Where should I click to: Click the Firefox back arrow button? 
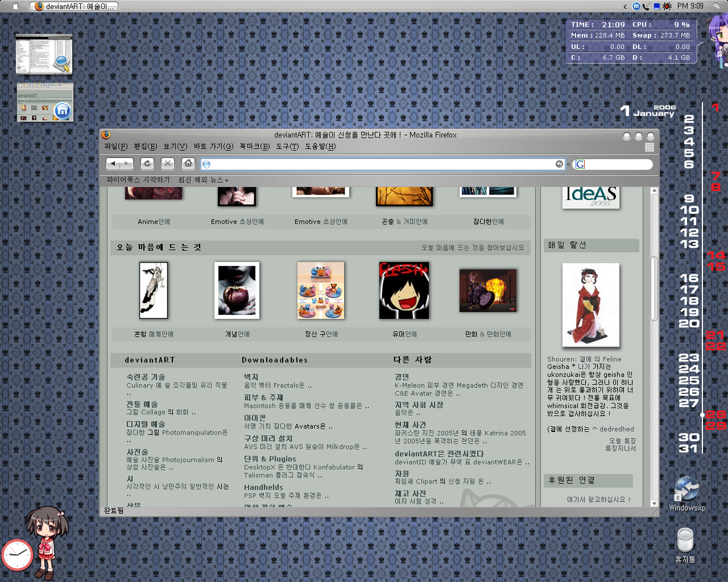114,164
